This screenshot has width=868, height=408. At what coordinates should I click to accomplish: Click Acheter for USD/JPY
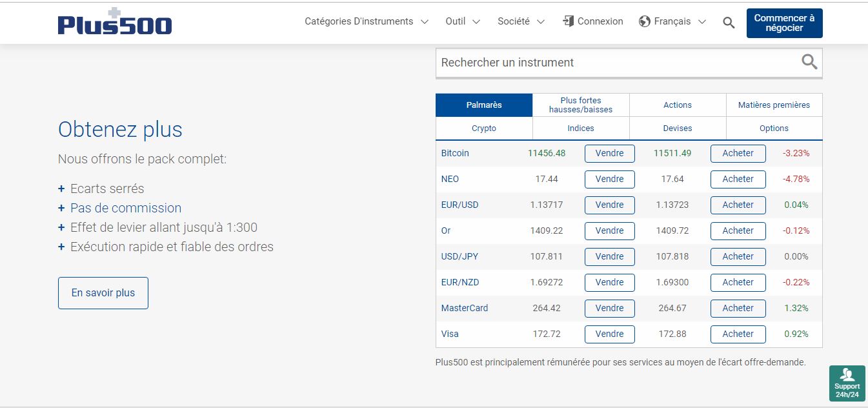[738, 256]
